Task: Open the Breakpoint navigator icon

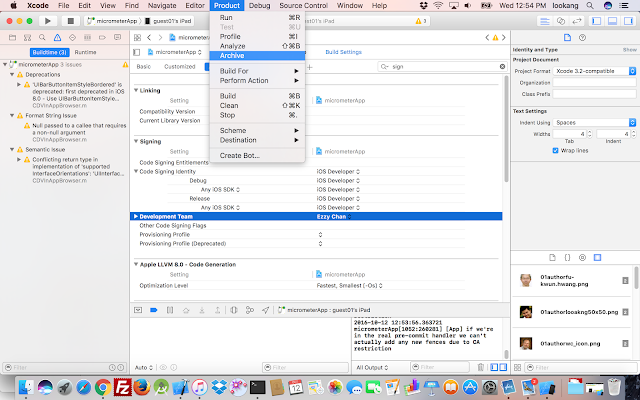Action: [102, 38]
